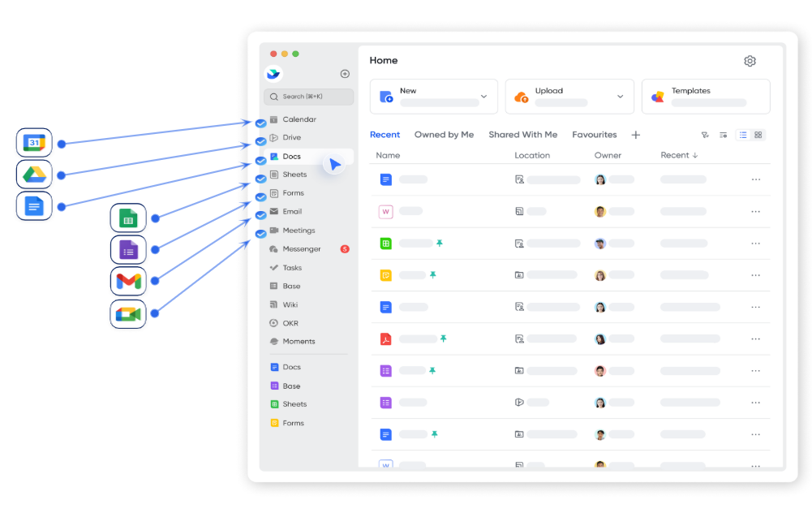Click the Gmail icon
Viewport: 812px width, 509px height.
(x=128, y=282)
